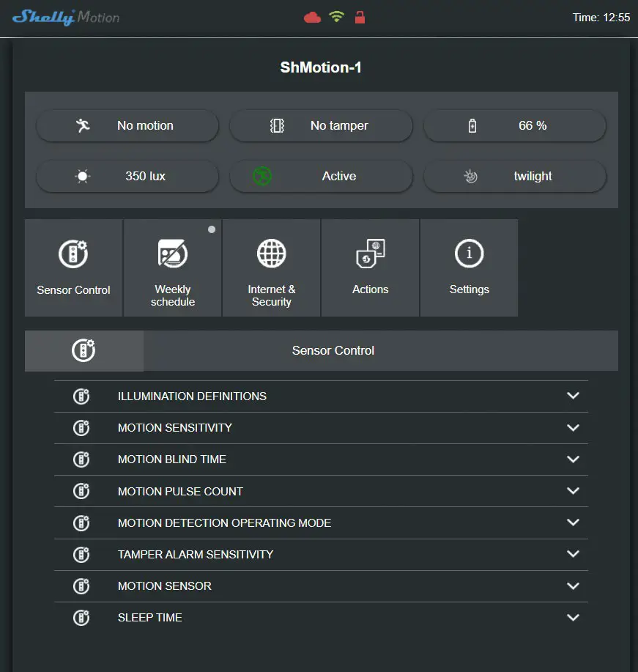Open the Internet & Security globe icon

[271, 253]
